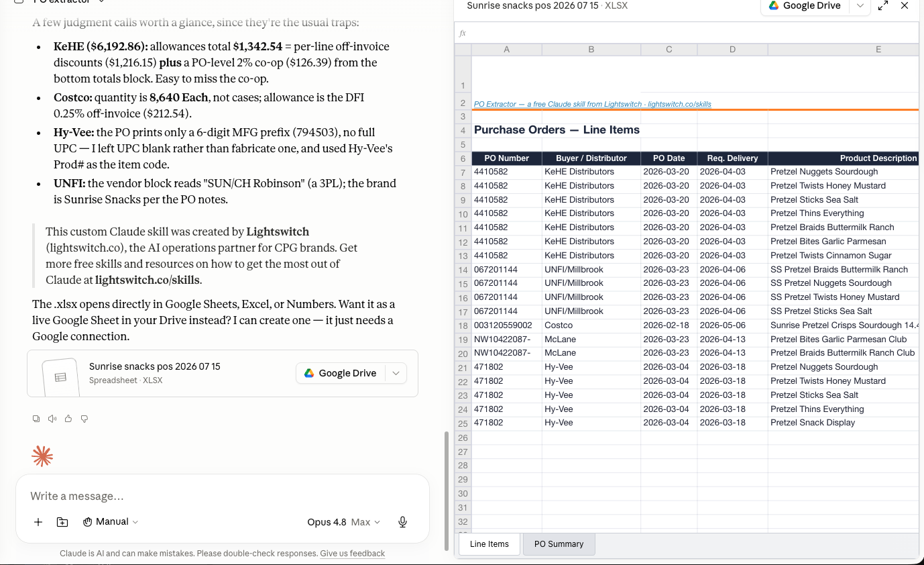The image size is (924, 565).
Task: Select SS Pretzel Sticks Sea Salt cell
Action: tap(844, 311)
